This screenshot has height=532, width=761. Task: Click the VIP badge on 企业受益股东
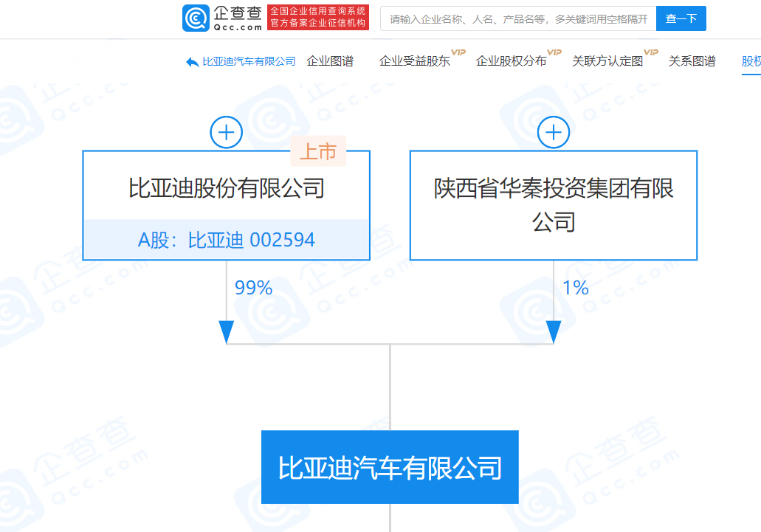459,52
